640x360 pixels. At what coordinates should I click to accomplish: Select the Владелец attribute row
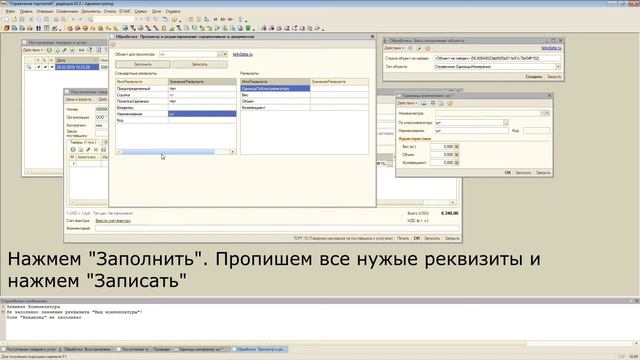pyautogui.click(x=176, y=107)
